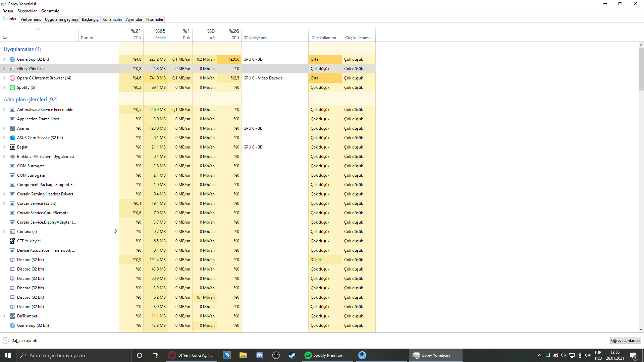Screen dimensions: 644x362
Task: Open the Seçenekler menu
Action: coord(27,11)
